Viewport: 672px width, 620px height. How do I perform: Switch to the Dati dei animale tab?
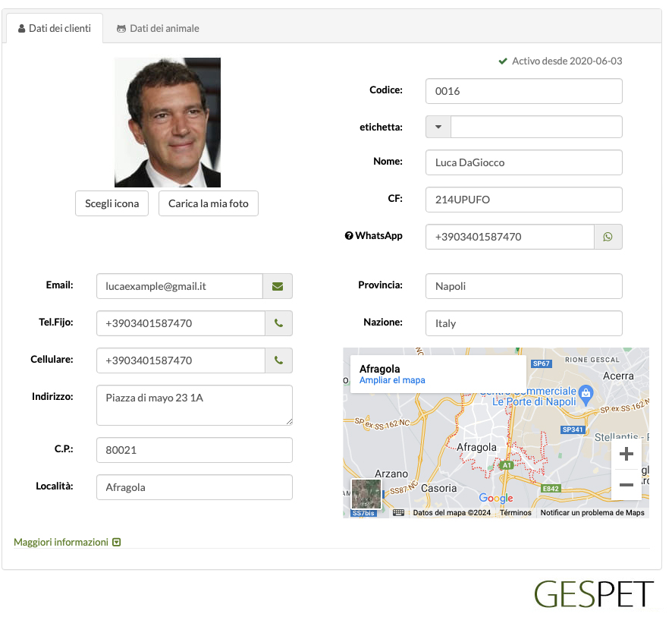157,27
